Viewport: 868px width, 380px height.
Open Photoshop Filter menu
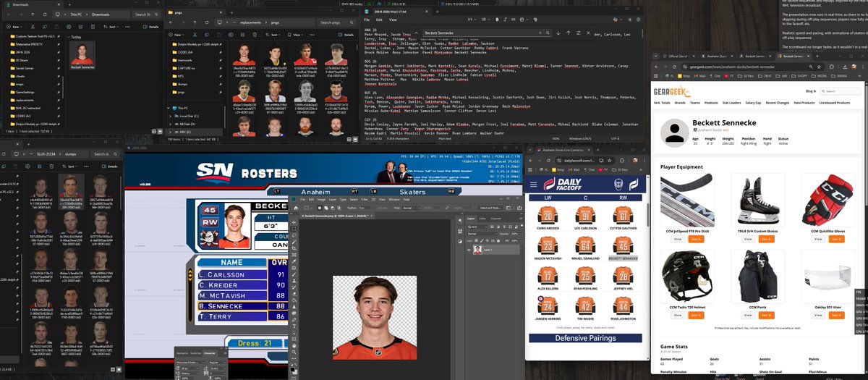tap(365, 200)
